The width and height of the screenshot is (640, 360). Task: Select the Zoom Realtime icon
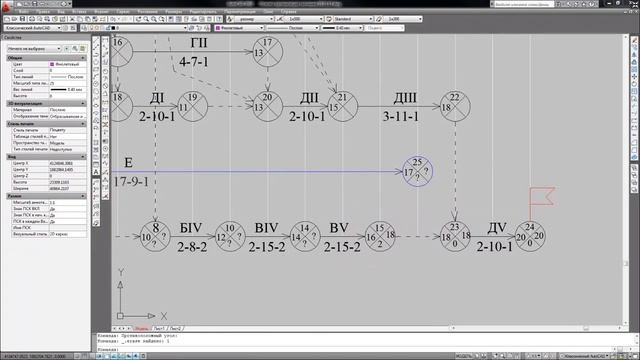146,19
